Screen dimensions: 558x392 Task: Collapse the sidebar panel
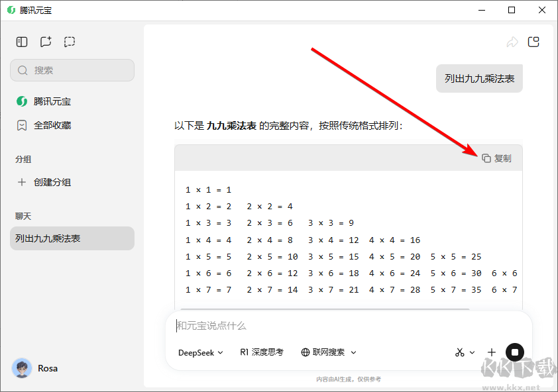click(21, 42)
